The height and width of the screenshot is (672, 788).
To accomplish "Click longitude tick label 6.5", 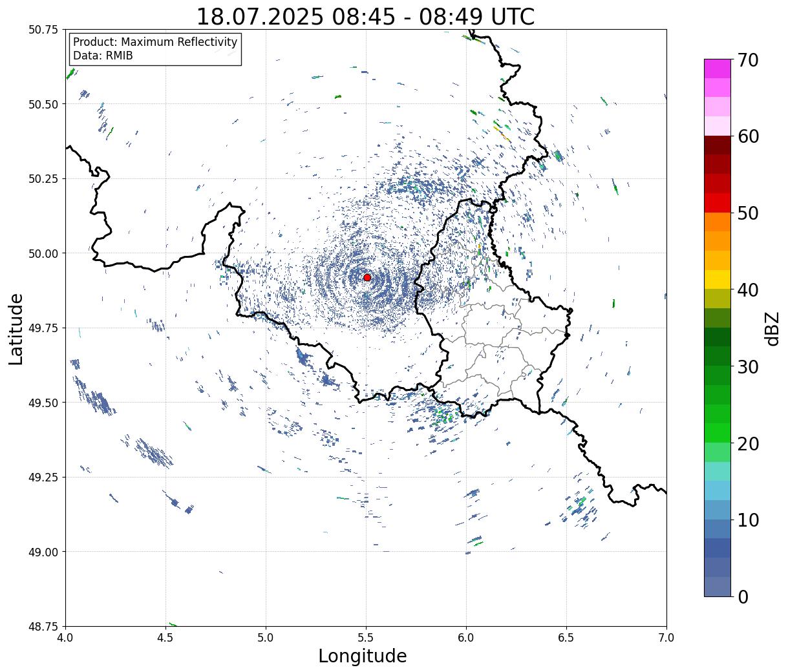I will pyautogui.click(x=566, y=638).
